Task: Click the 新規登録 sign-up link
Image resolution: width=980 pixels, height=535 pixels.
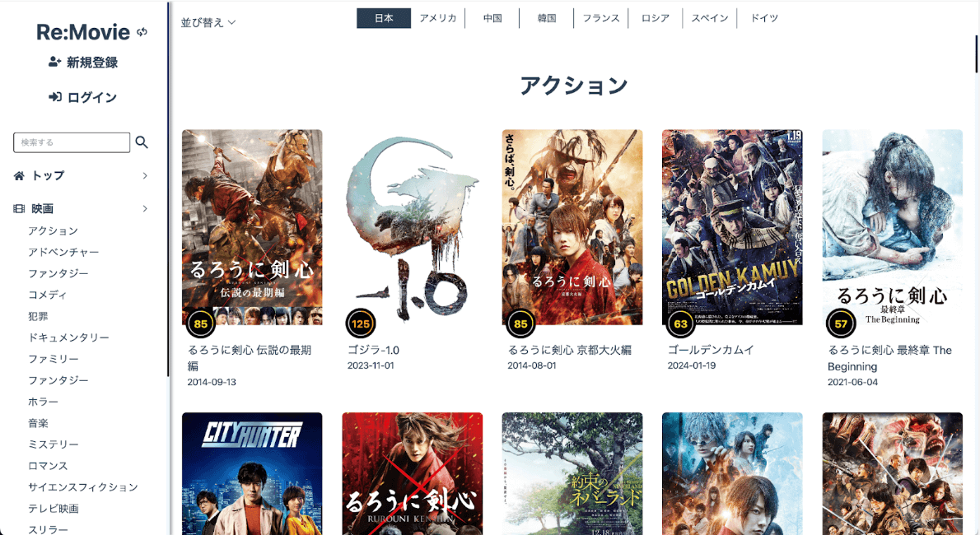Action: [x=92, y=63]
